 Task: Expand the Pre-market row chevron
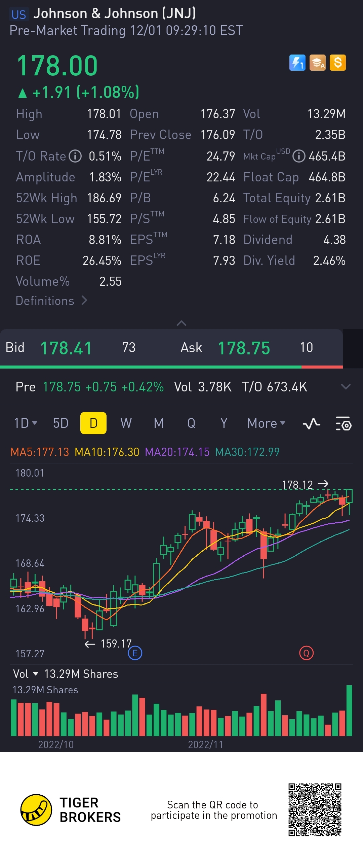pos(346,386)
